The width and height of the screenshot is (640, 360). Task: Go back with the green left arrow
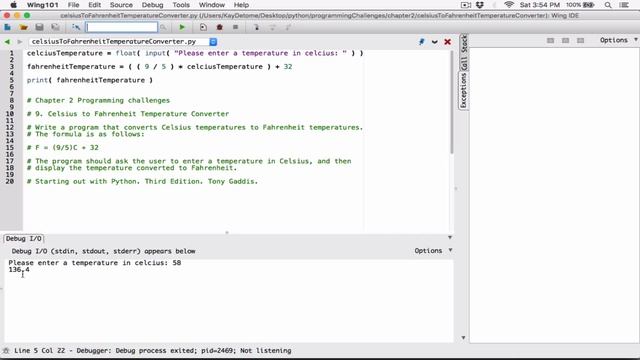(x=7, y=42)
